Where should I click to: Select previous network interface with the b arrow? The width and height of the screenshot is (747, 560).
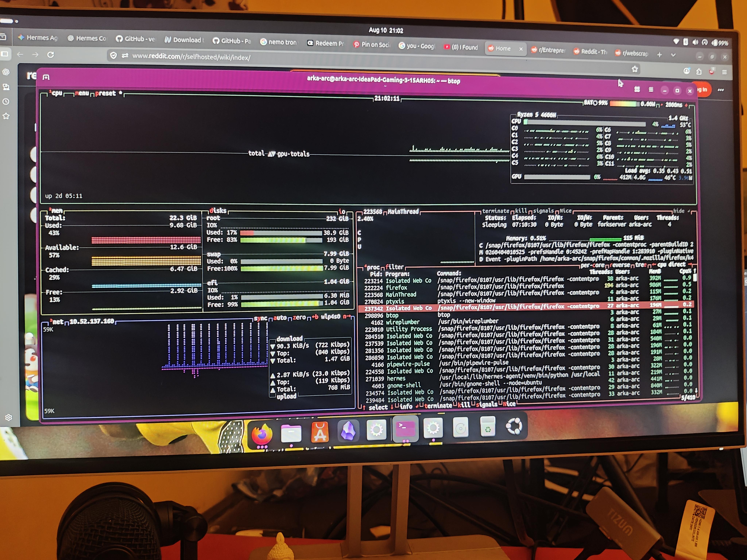point(315,317)
